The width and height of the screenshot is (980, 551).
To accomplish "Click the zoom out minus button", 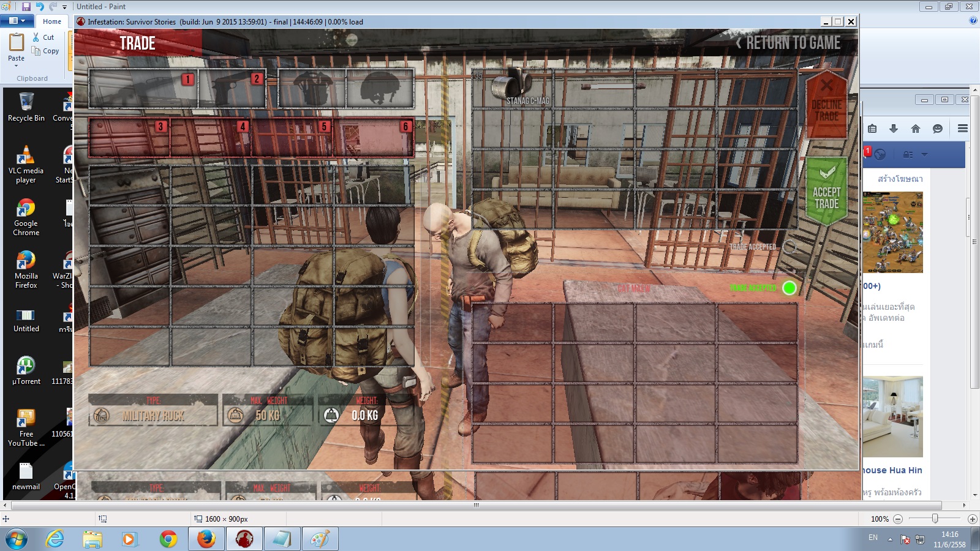I will pos(898,519).
